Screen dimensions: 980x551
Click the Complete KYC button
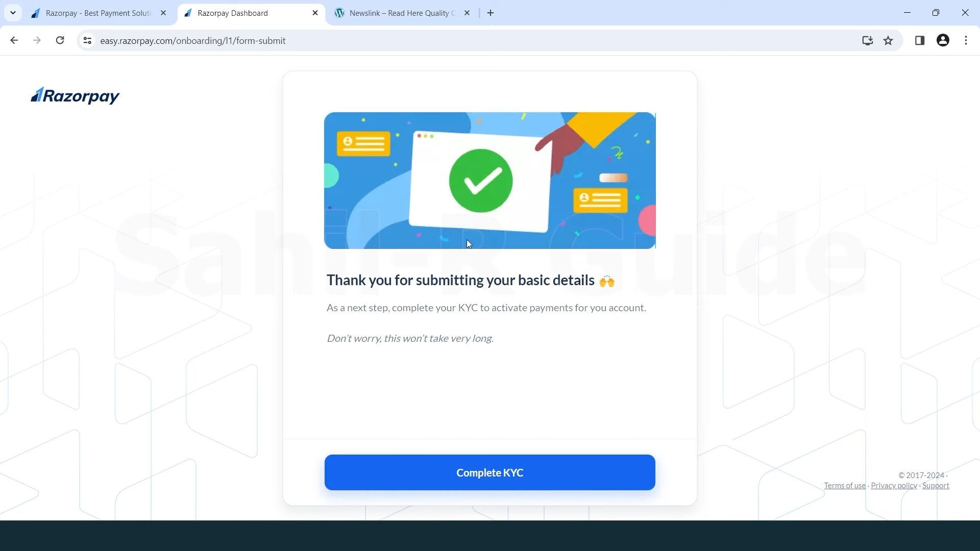[x=490, y=472]
